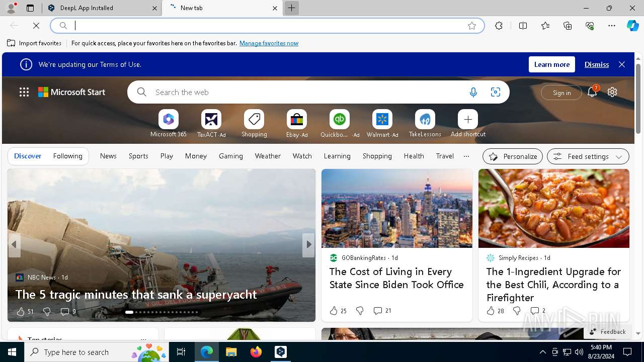
Task: Dislike the Best Chili article
Action: coord(517,311)
